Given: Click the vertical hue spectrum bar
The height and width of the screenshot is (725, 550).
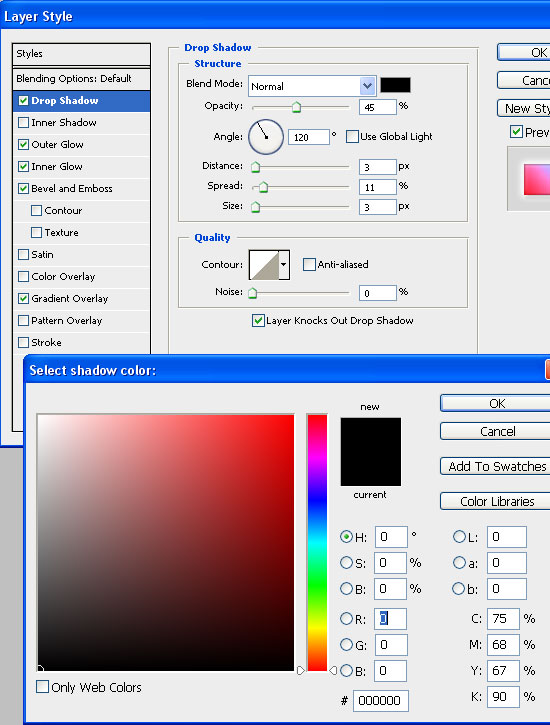Looking at the screenshot, I should coord(318,542).
